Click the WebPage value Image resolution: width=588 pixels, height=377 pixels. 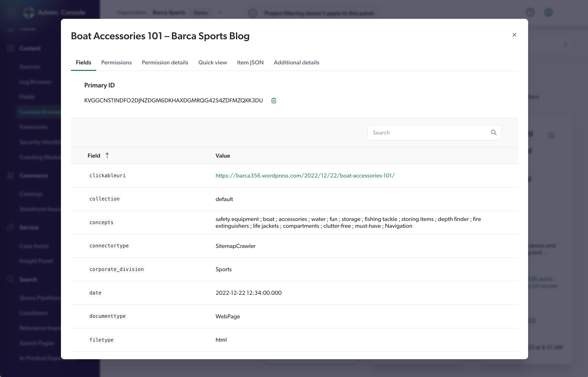tap(228, 317)
